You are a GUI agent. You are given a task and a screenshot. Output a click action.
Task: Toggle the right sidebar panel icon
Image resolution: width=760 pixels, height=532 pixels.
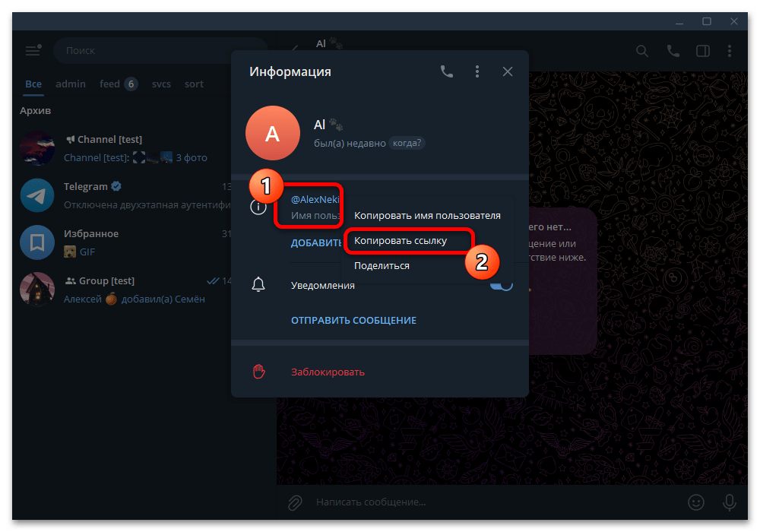[x=703, y=51]
